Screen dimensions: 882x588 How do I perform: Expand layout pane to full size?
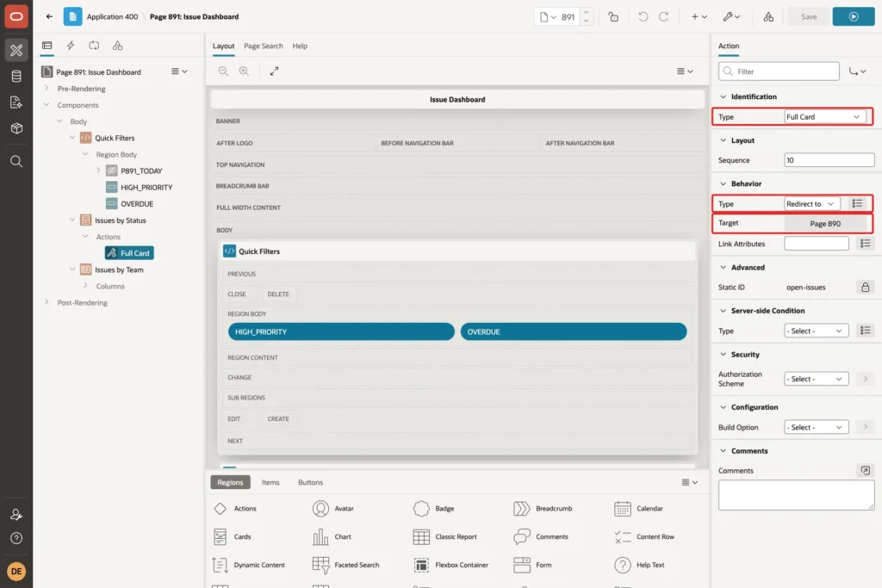(x=274, y=71)
